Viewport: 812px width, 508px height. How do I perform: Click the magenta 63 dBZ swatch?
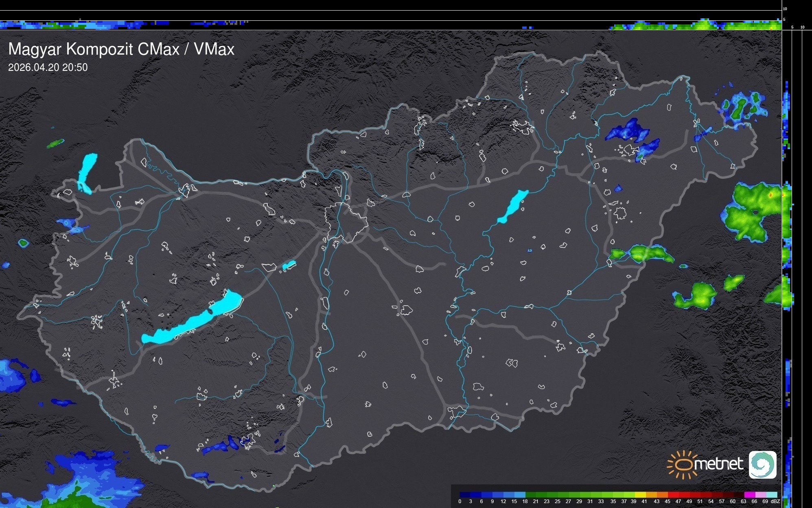click(x=749, y=495)
